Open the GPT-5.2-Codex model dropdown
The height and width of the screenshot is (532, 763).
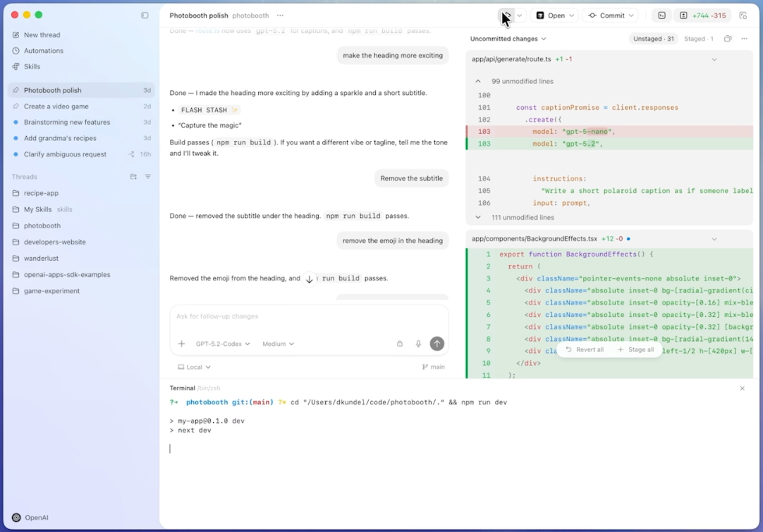(x=223, y=344)
